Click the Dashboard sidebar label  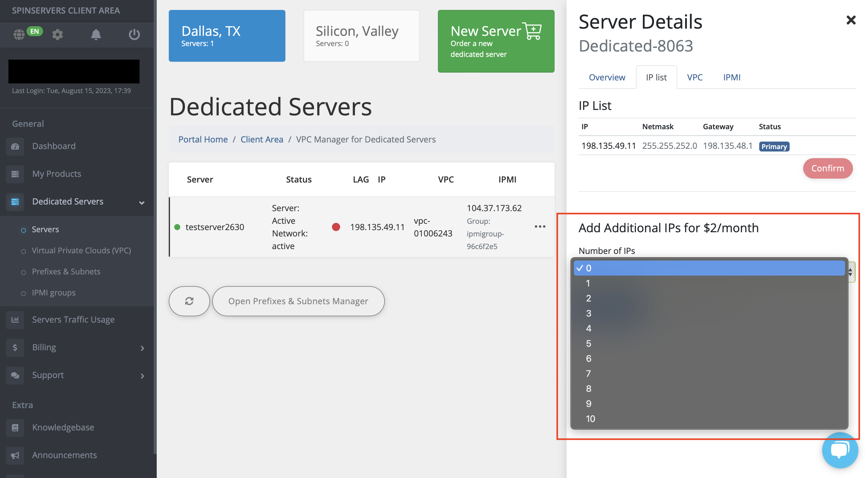pos(54,146)
